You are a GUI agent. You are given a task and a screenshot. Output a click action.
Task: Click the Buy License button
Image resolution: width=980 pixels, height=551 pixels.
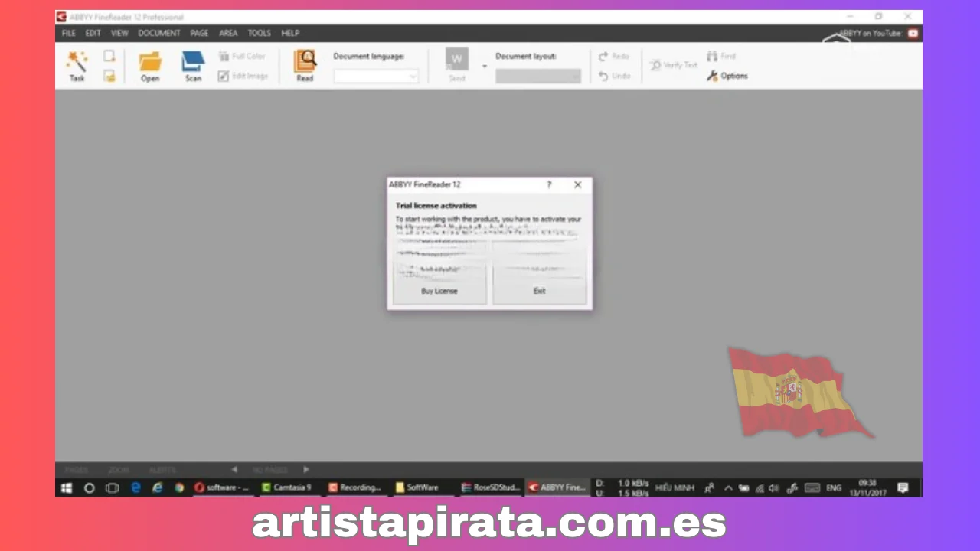pyautogui.click(x=439, y=291)
